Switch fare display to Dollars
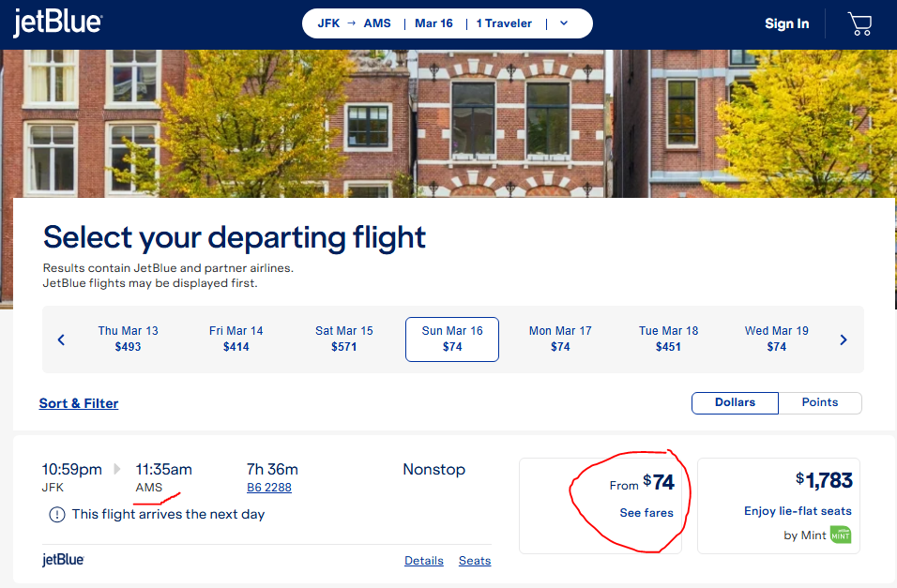 [735, 402]
